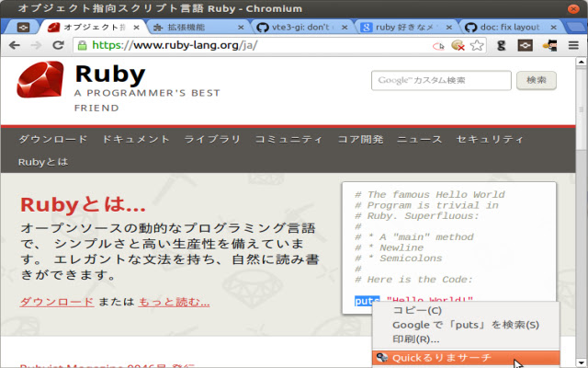The height and width of the screenshot is (368, 588).
Task: Click the Google custom search field
Action: pos(441,80)
